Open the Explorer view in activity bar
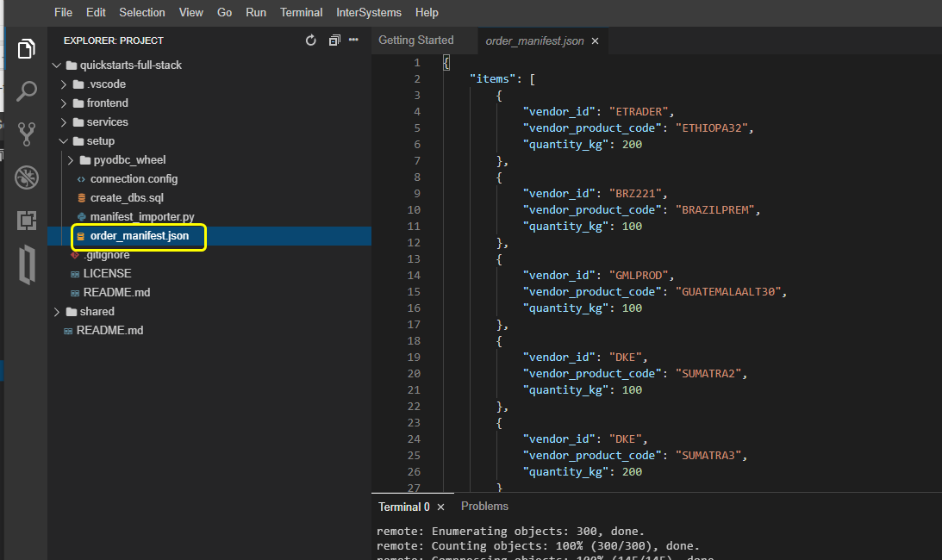 [27, 48]
